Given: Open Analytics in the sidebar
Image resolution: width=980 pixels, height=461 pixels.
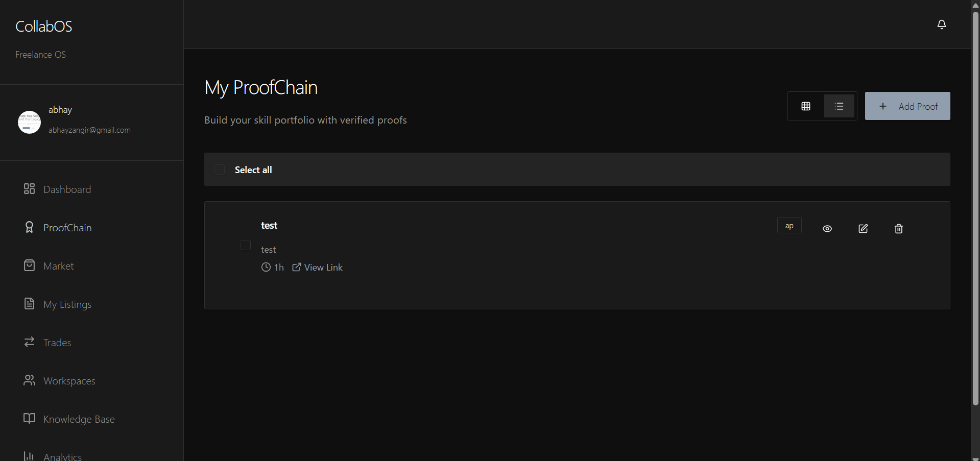Looking at the screenshot, I should [x=62, y=456].
